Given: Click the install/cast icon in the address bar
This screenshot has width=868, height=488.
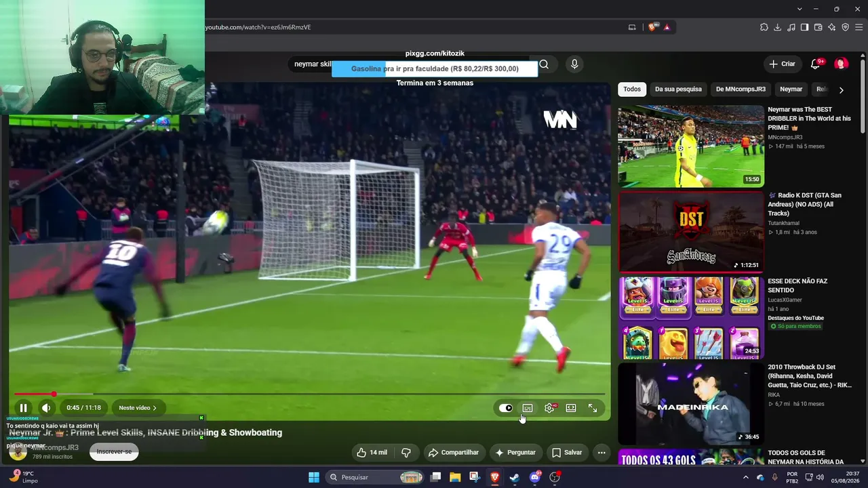Looking at the screenshot, I should click(x=632, y=27).
